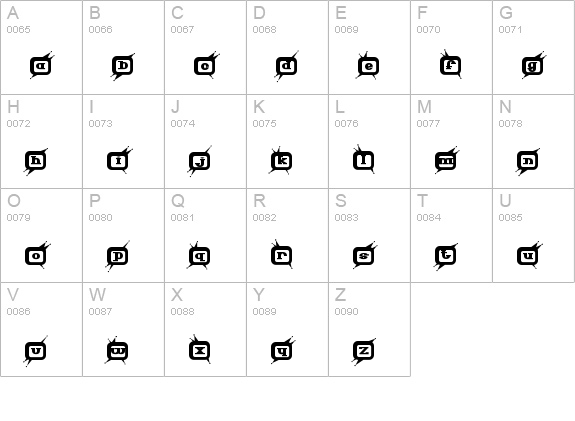Screen dimensions: 575x421
Task: Click the large letter label V
Action: click(13, 295)
